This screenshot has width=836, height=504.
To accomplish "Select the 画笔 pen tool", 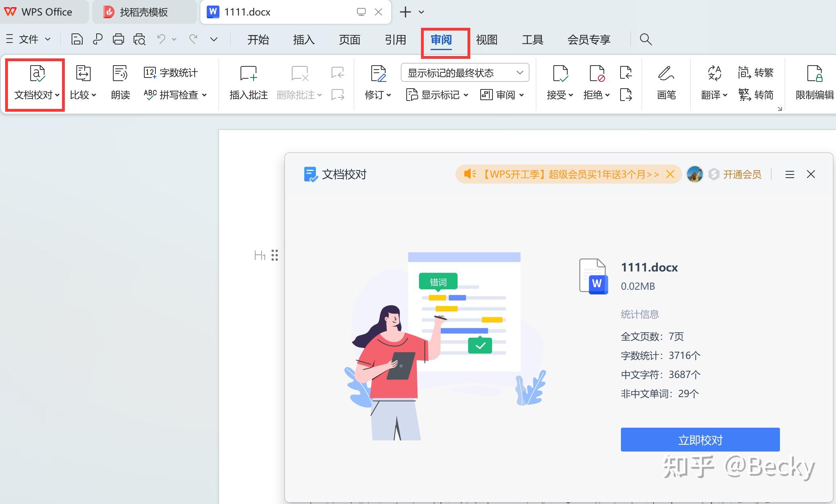I will pos(667,83).
